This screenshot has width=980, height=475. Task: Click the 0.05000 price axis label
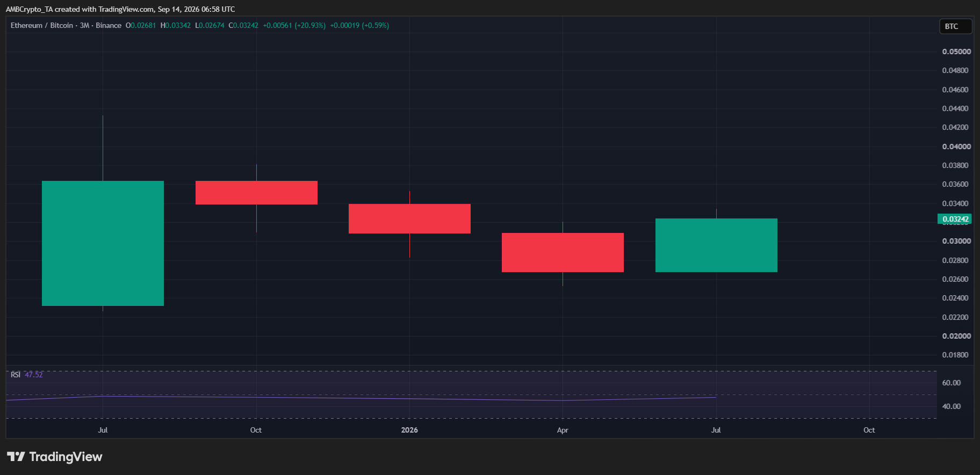[x=956, y=52]
